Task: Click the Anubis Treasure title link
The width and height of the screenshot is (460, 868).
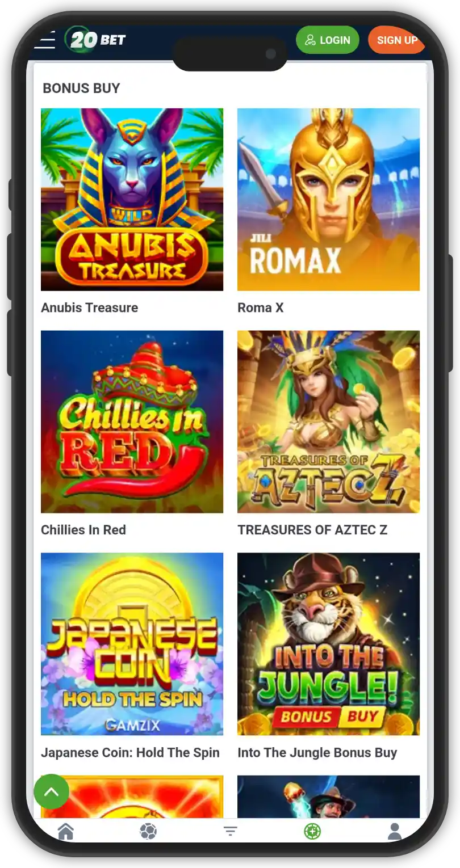Action: pos(90,307)
